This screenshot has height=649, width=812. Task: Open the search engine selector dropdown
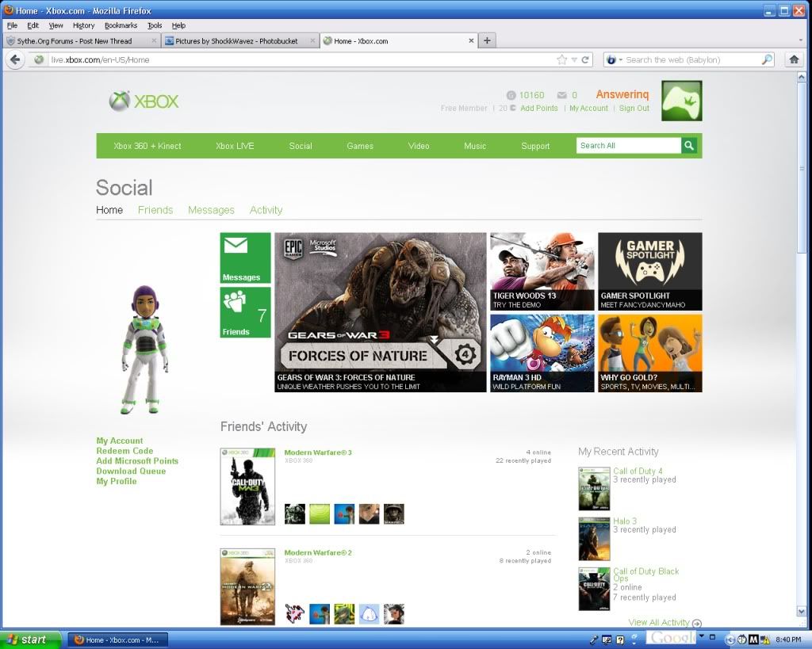(x=614, y=60)
